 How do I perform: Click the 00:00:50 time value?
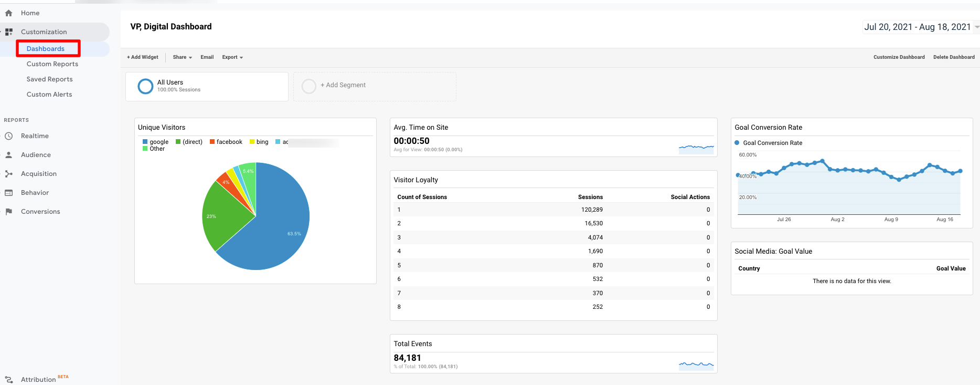pos(411,141)
